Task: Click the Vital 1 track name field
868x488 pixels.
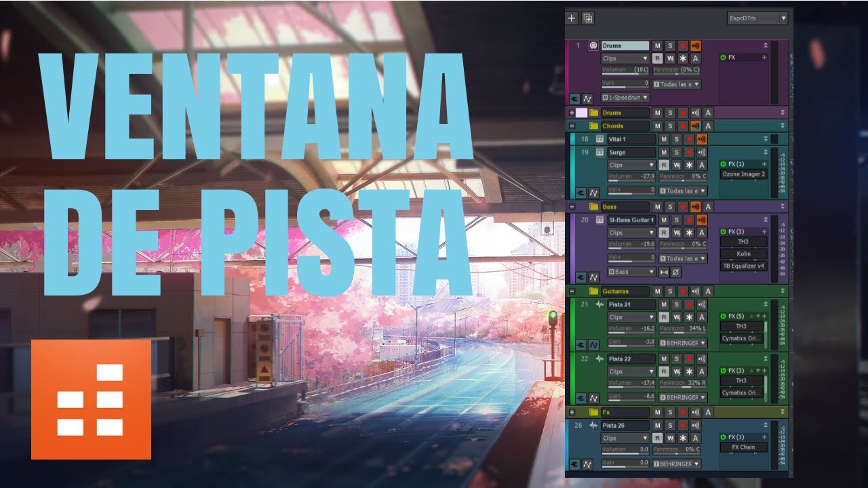Action: pyautogui.click(x=631, y=139)
